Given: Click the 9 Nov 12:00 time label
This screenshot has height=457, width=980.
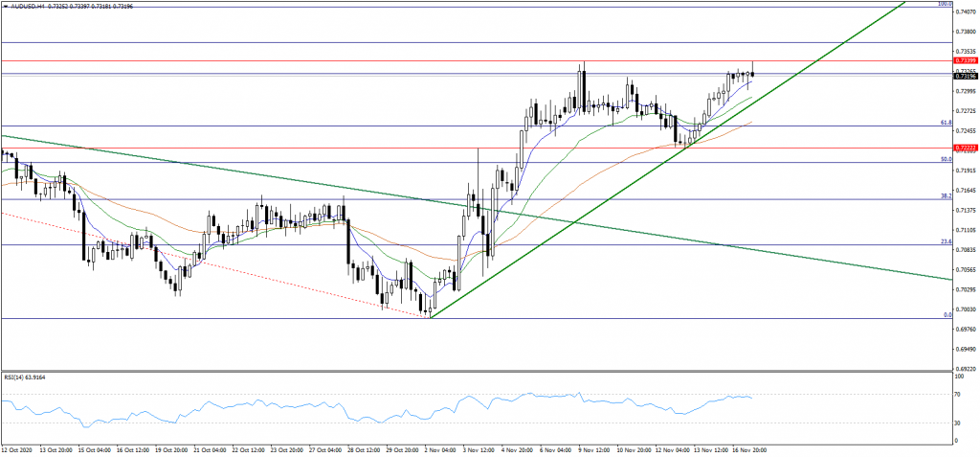Looking at the screenshot, I should point(593,448).
